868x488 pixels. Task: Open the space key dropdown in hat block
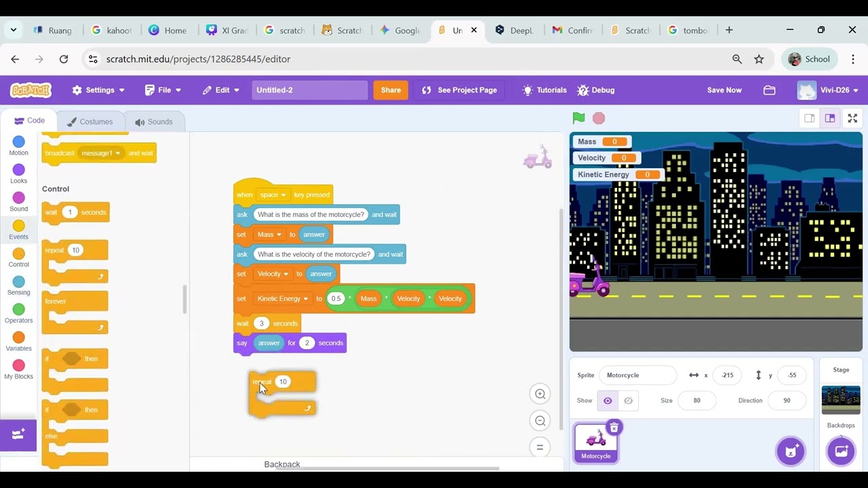click(273, 195)
